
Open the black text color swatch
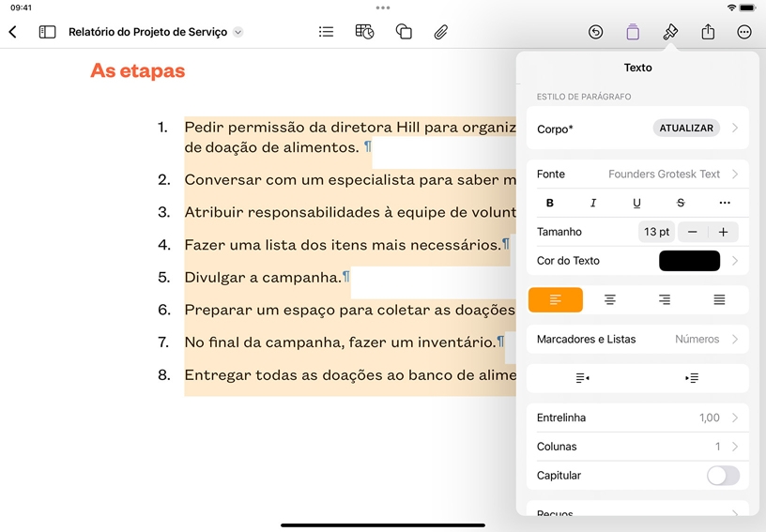[689, 261]
